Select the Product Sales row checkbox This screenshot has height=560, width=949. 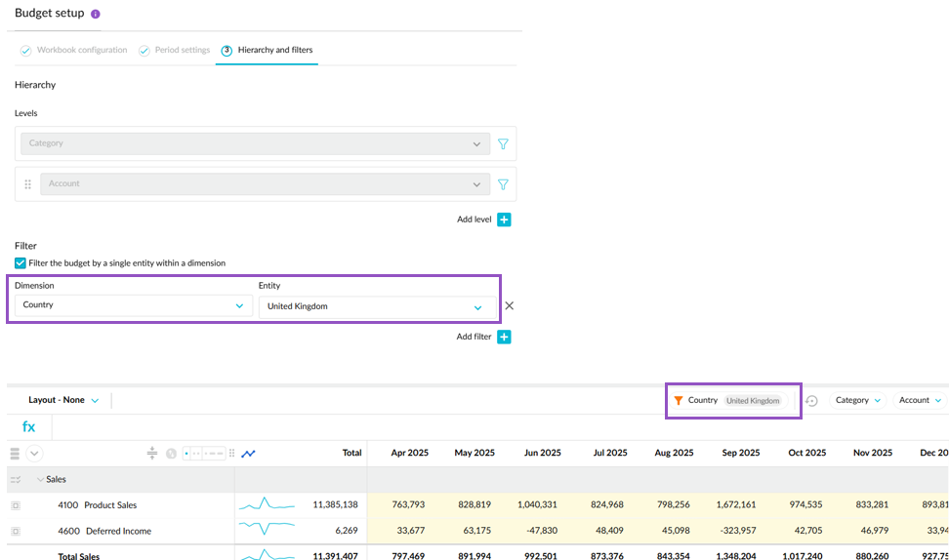tap(15, 505)
